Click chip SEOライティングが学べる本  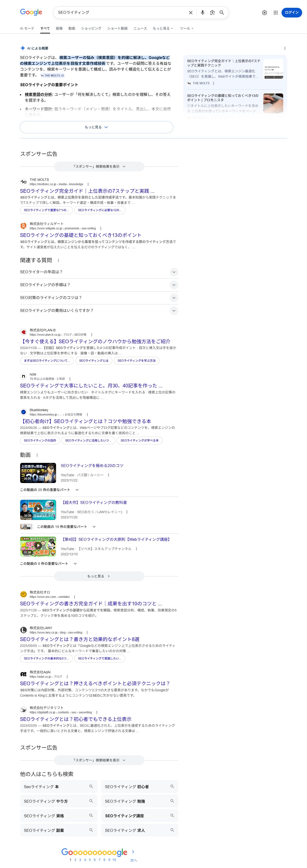click(x=140, y=441)
